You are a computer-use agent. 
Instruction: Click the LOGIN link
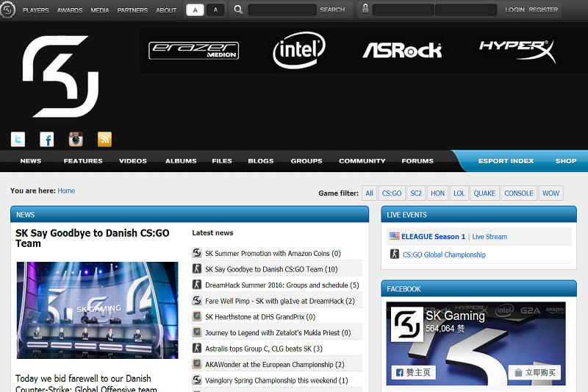[x=514, y=10]
